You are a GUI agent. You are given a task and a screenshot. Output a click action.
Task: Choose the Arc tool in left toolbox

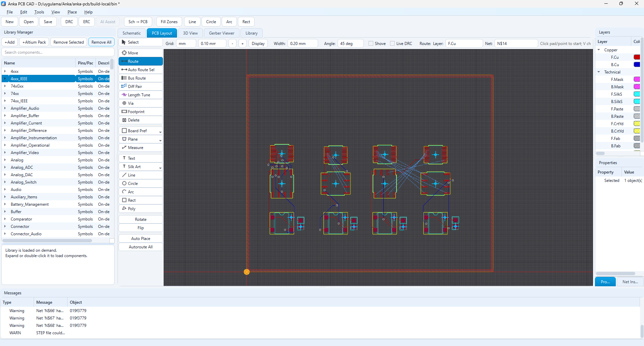point(140,192)
